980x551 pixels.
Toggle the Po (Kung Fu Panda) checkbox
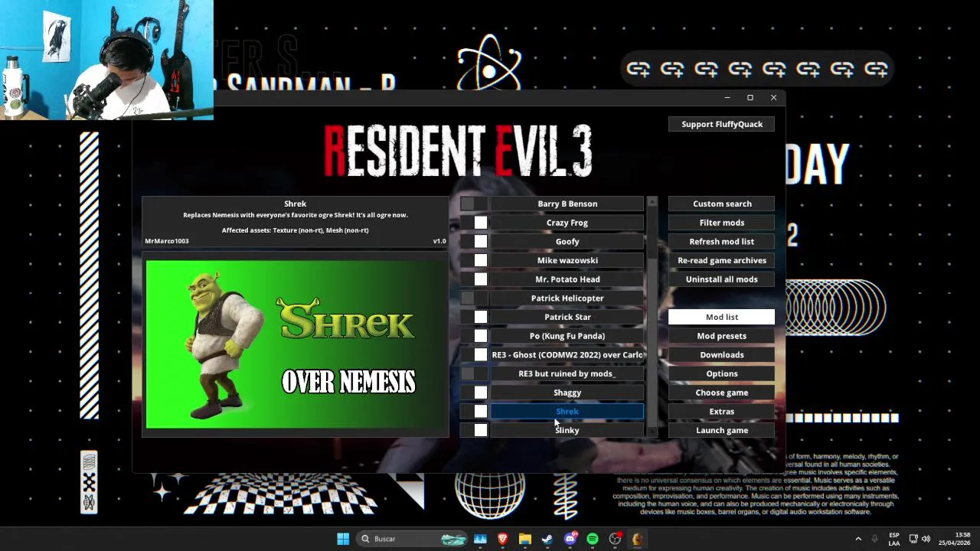[473, 336]
